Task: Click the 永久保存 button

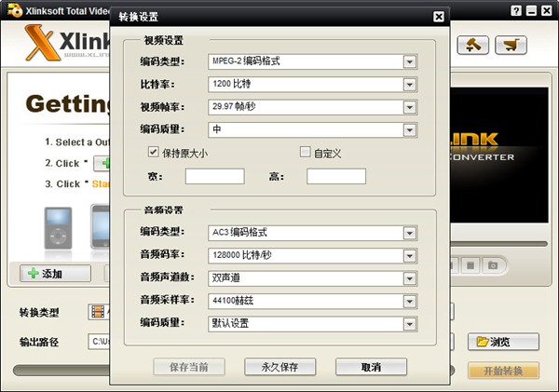Action: [280, 367]
